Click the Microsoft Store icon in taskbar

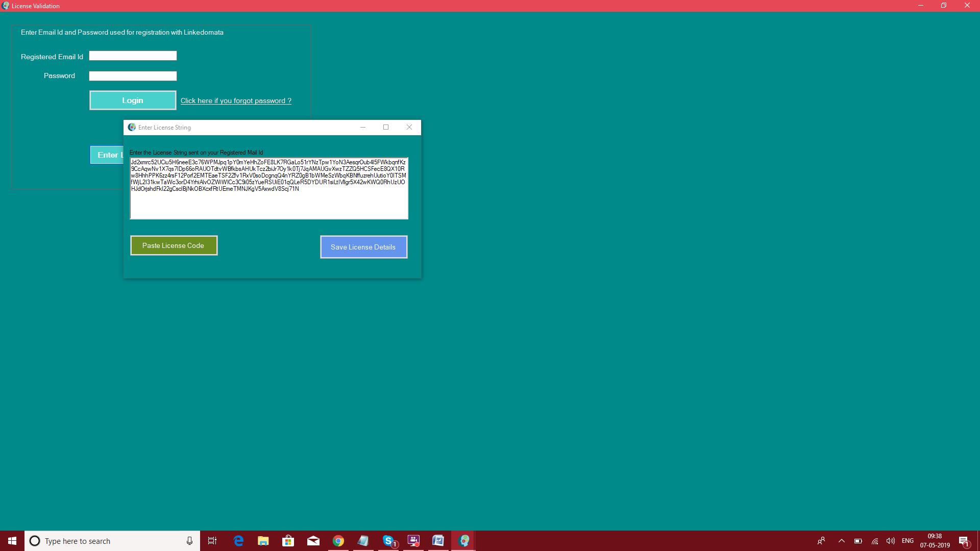coord(288,540)
